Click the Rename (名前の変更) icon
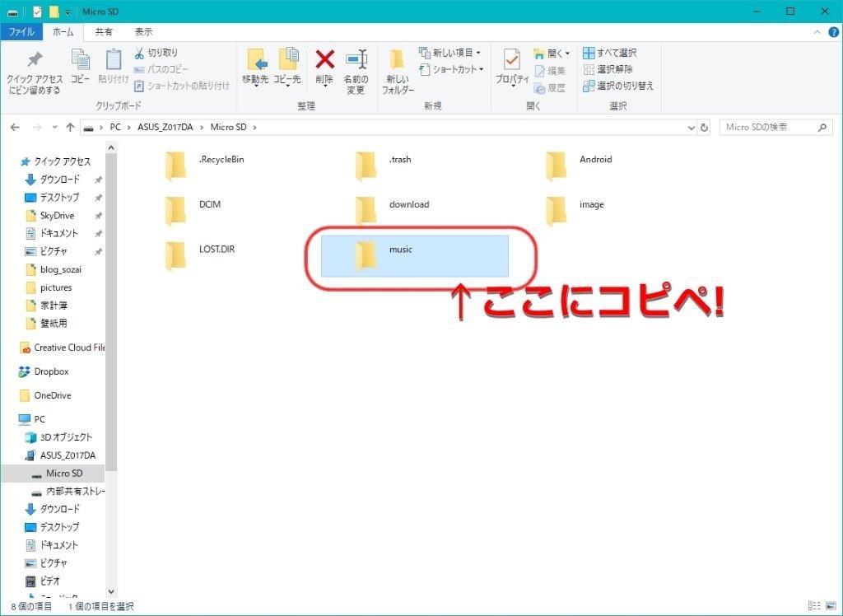The image size is (843, 616). tap(356, 60)
